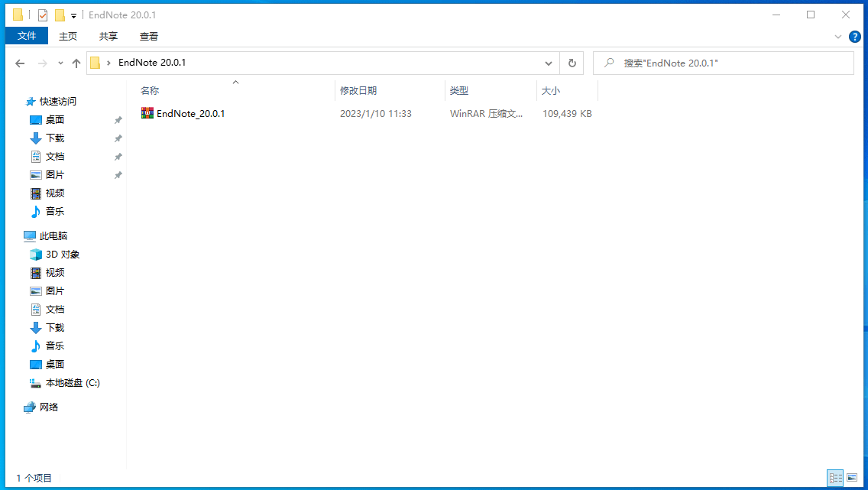Viewport: 868px width, 490px height.
Task: Click the WinRAR 压缩文 type cell
Action: 486,113
